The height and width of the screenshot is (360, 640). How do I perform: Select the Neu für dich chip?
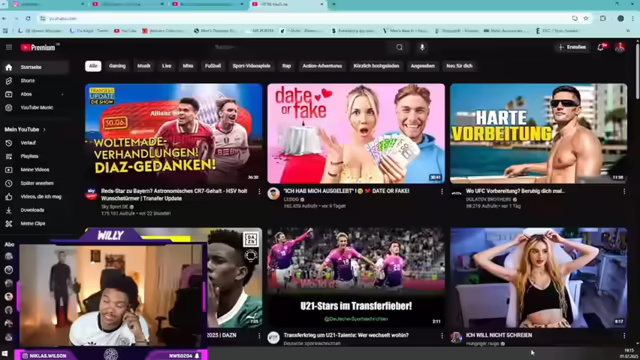pyautogui.click(x=459, y=66)
